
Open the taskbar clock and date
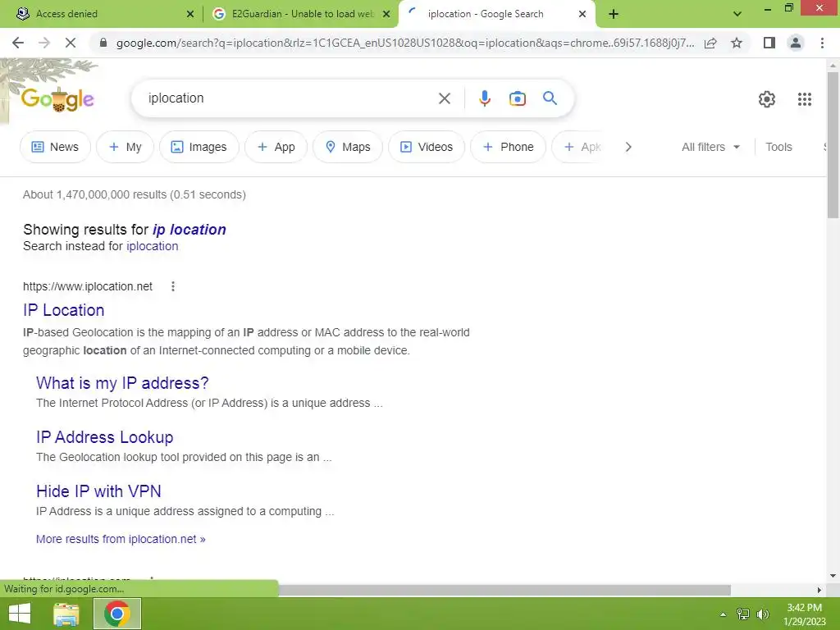click(x=804, y=614)
